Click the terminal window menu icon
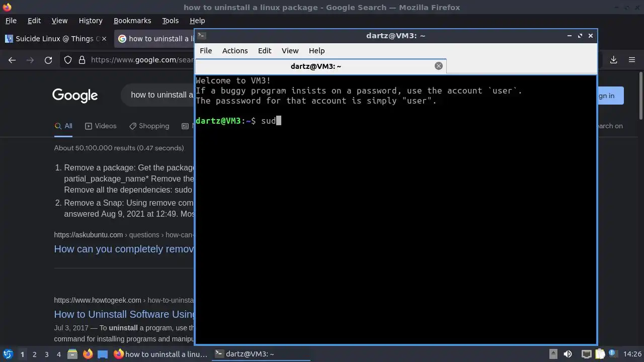 click(201, 36)
